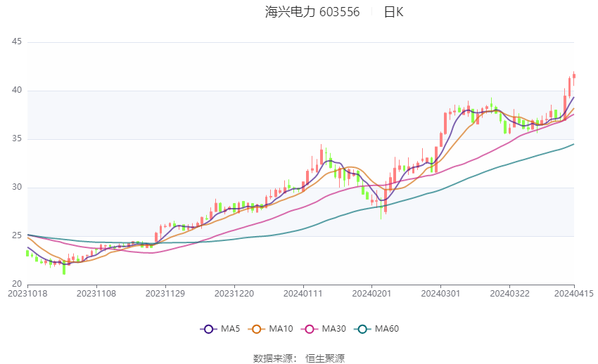Image resolution: width=598 pixels, height=364 pixels.
Task: Click the 20231129 date axis label
Action: pos(165,293)
